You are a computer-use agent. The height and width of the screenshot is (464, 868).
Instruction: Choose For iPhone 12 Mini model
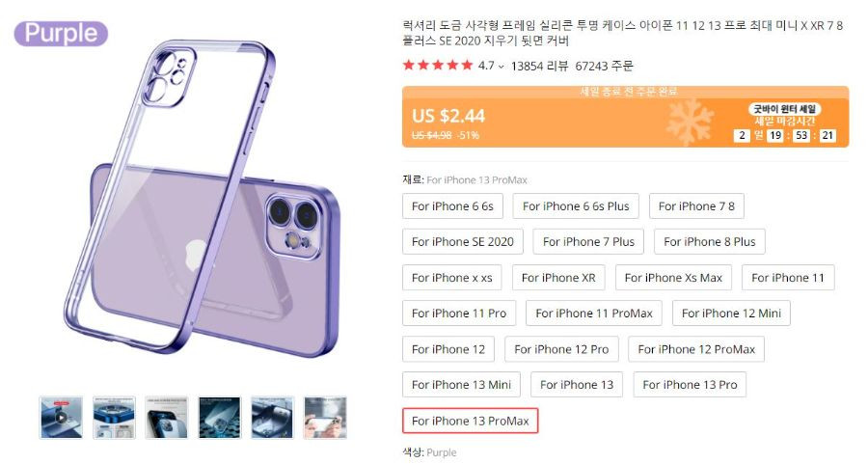pyautogui.click(x=731, y=314)
